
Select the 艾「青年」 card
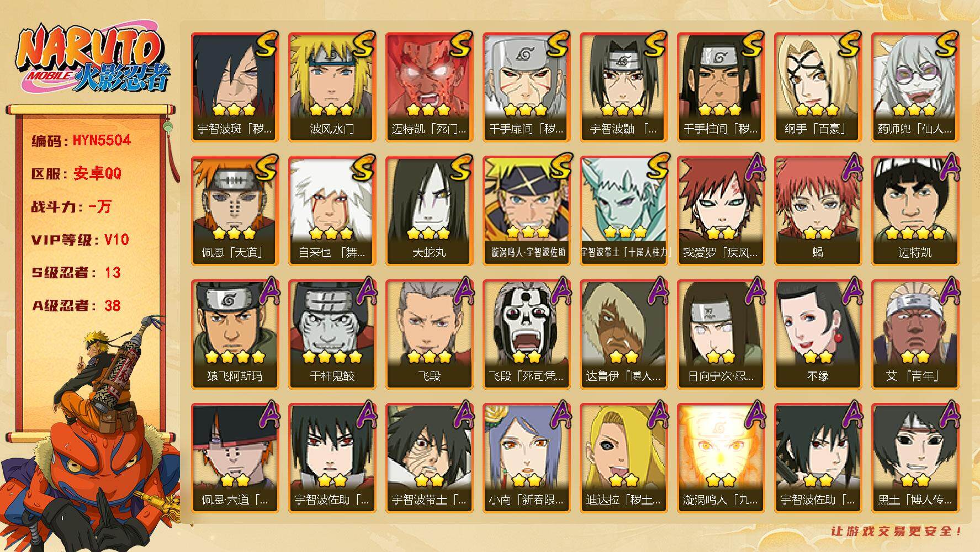[915, 334]
